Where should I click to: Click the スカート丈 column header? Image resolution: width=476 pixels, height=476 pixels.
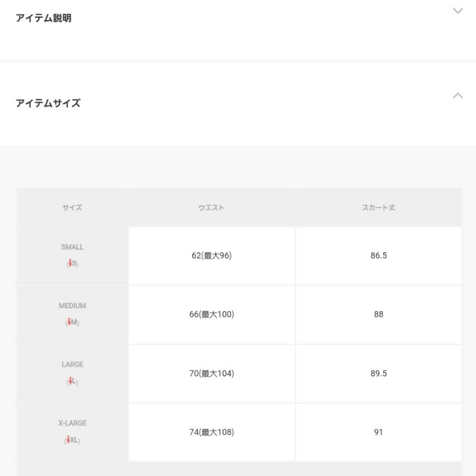click(379, 208)
